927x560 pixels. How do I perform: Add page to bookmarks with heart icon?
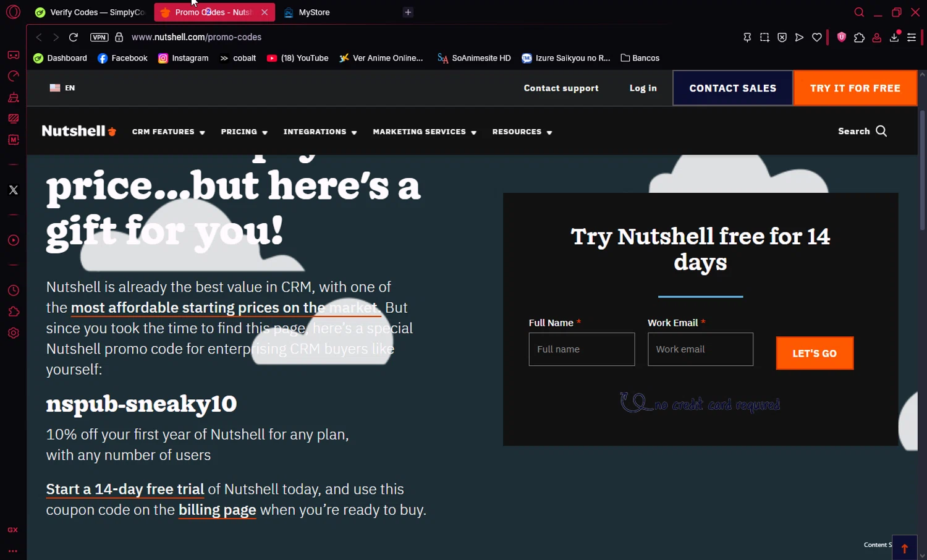[x=816, y=37]
